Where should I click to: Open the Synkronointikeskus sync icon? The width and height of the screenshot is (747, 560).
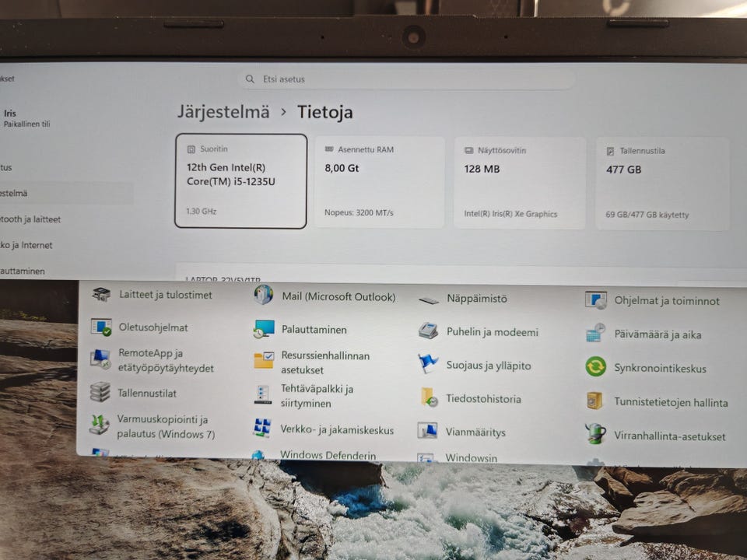pos(595,366)
